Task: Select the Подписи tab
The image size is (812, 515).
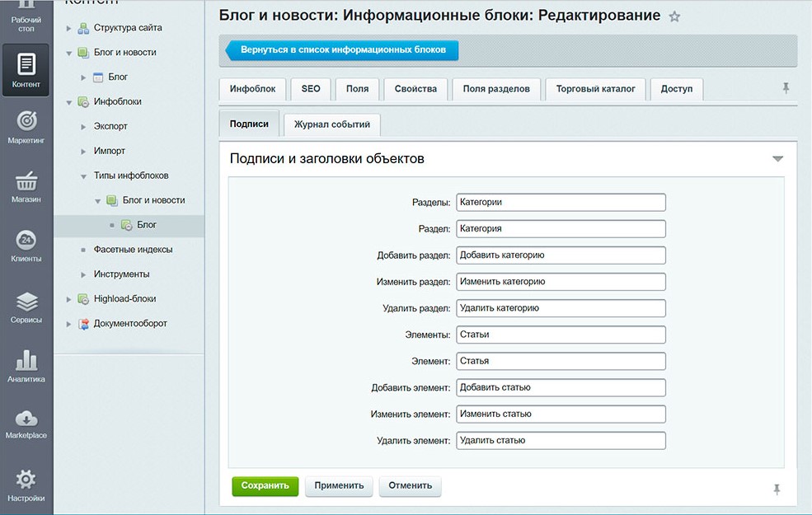Action: pos(249,124)
